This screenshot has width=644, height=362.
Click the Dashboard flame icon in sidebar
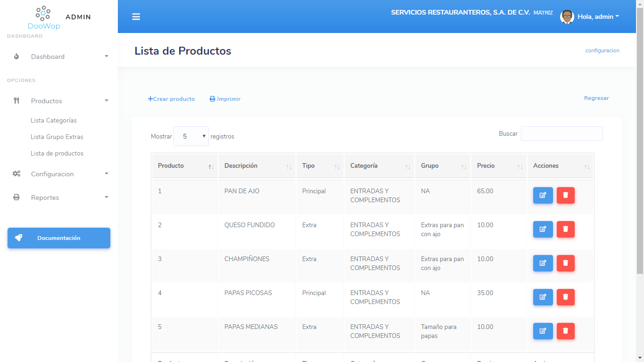click(17, 56)
